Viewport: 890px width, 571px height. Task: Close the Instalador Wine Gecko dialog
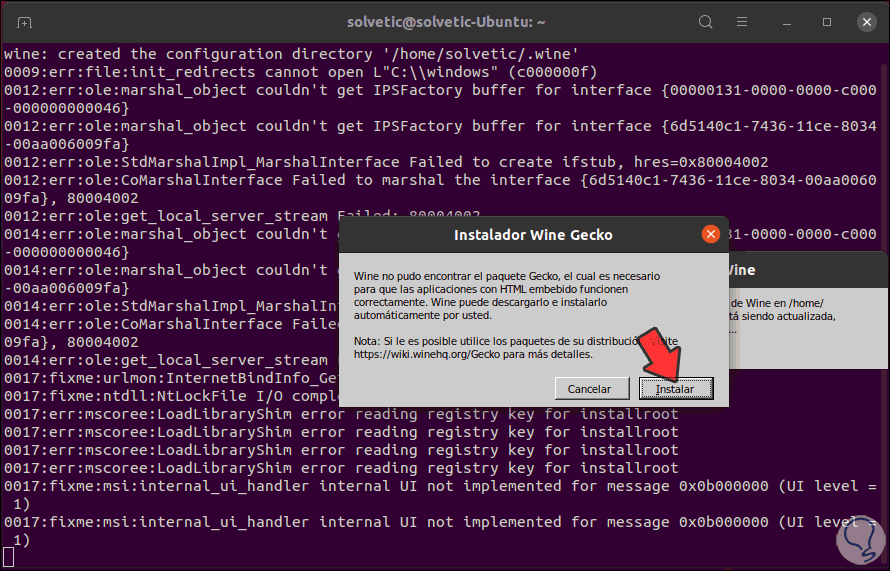click(x=711, y=234)
